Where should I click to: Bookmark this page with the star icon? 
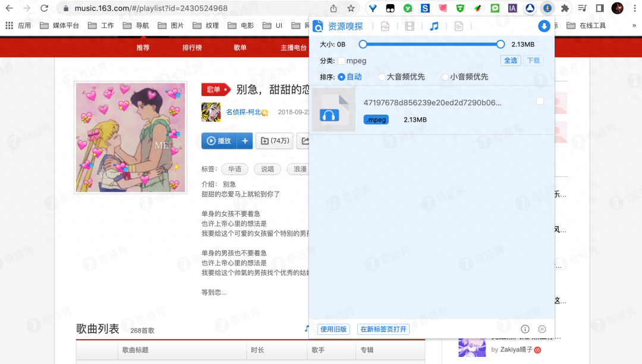click(x=351, y=8)
